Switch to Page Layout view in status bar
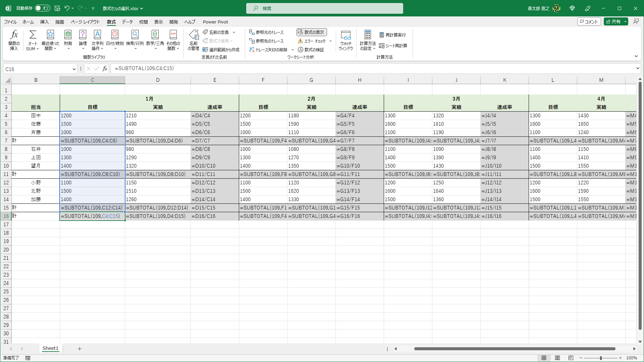644x362 pixels. [557, 358]
